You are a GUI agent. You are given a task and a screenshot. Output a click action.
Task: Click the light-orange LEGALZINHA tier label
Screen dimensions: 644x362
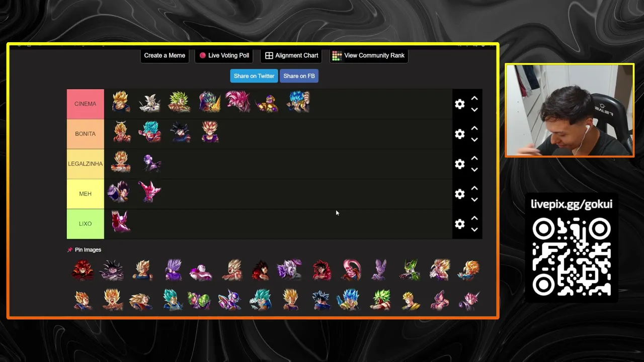pyautogui.click(x=85, y=164)
